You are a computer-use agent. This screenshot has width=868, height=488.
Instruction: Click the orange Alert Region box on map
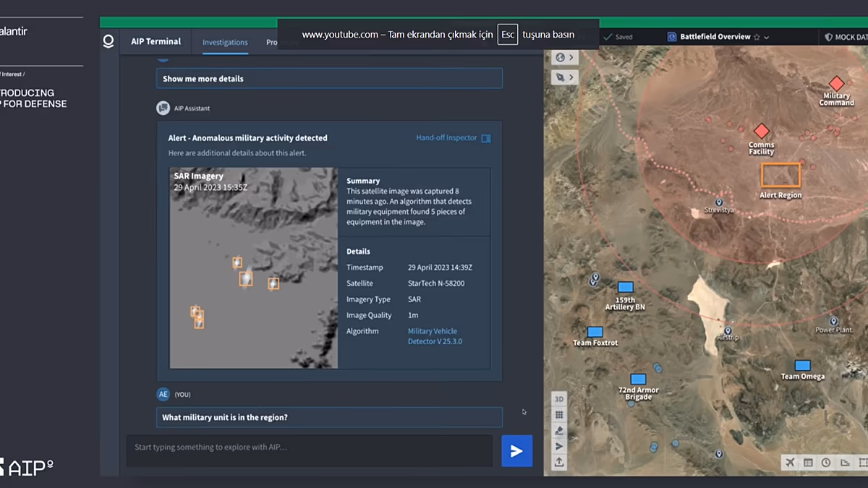tap(780, 176)
